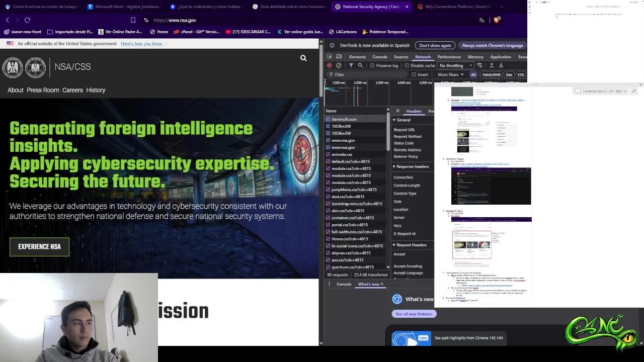644x362 pixels.
Task: Open the Press Room link
Action: click(43, 90)
